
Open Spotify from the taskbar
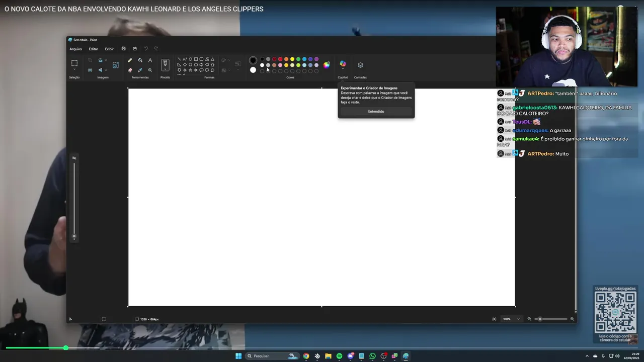(x=339, y=356)
